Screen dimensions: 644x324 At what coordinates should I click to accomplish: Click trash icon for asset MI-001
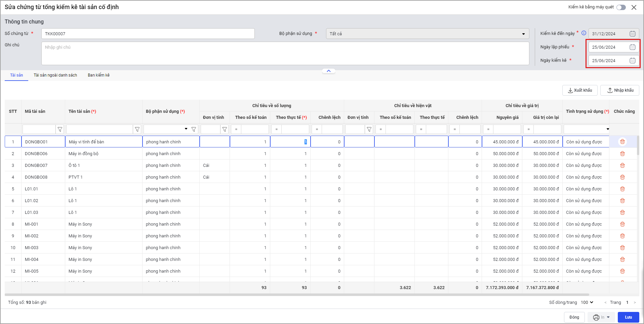[x=622, y=224]
